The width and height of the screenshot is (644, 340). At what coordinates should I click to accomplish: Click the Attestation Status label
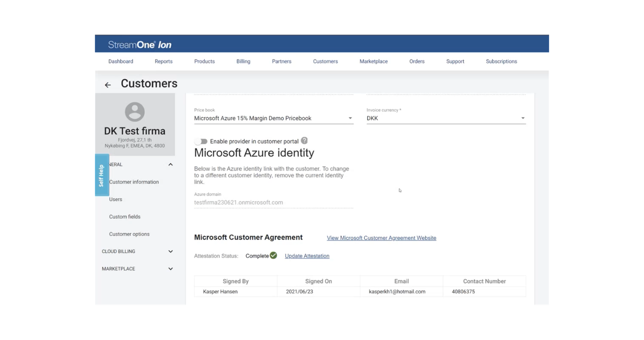[216, 256]
